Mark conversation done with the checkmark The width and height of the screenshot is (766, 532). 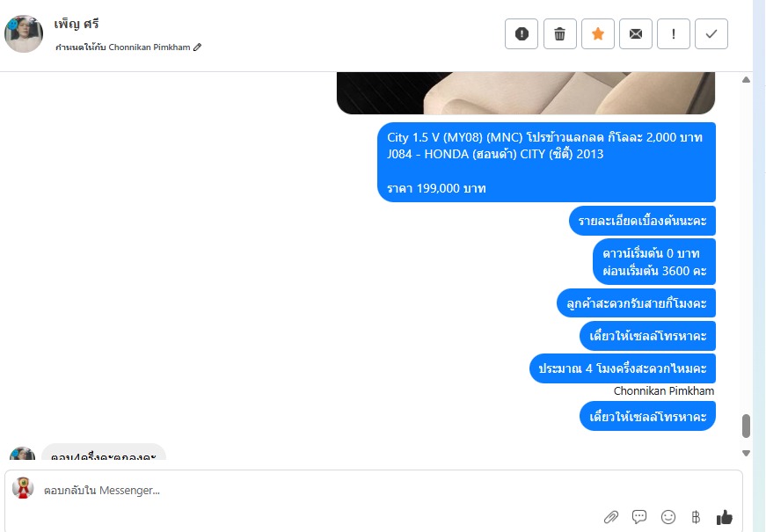point(711,33)
